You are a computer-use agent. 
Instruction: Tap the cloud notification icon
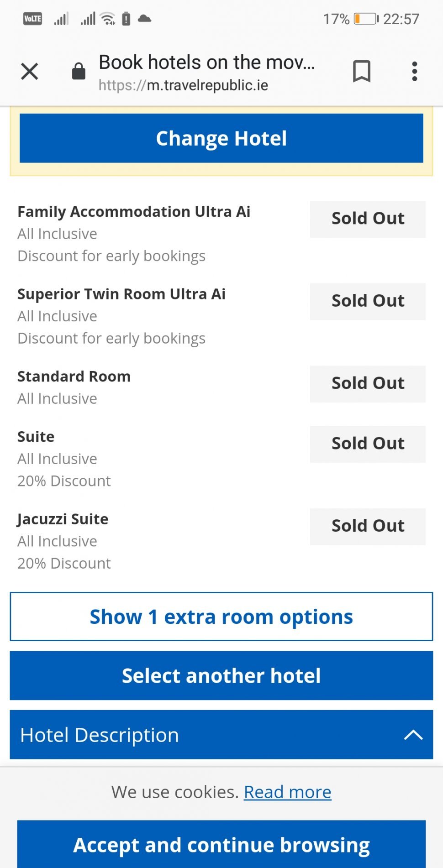pyautogui.click(x=144, y=19)
